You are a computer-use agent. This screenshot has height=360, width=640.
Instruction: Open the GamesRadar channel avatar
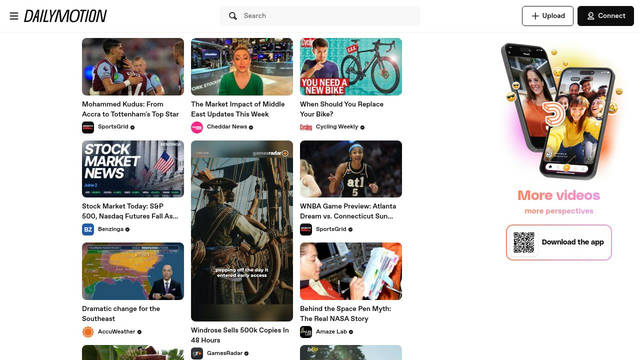pyautogui.click(x=197, y=353)
